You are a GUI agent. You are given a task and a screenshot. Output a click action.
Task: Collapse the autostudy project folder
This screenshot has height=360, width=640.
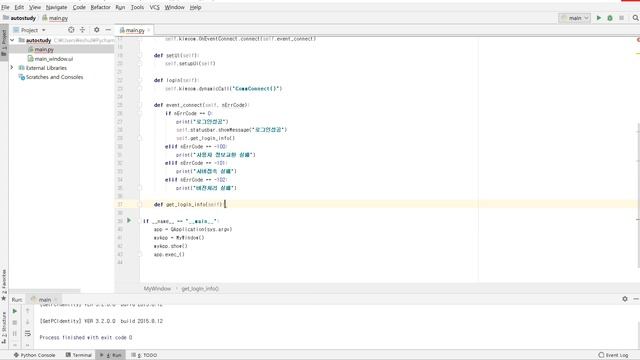point(12,40)
